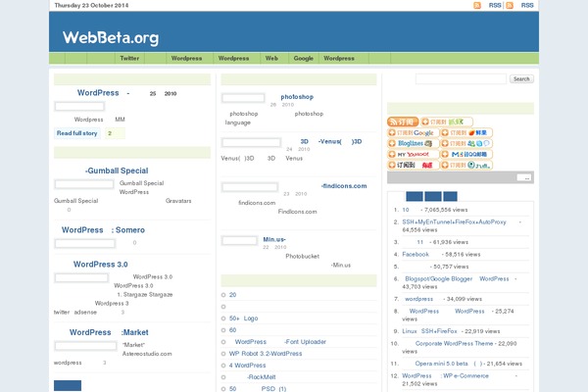
Task: Open the photoshop post title
Action: pos(297,97)
